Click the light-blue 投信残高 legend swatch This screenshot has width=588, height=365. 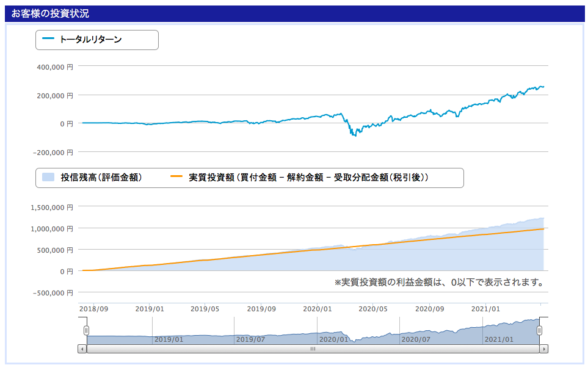click(48, 177)
